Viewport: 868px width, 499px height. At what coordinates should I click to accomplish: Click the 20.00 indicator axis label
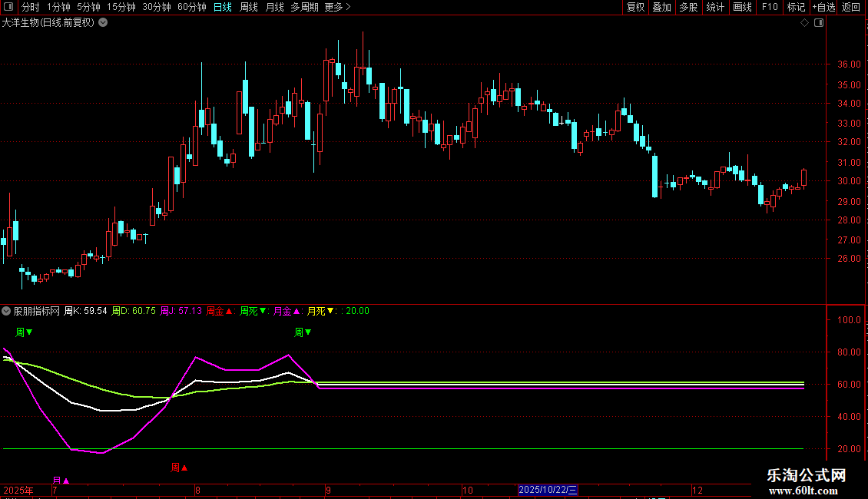click(849, 448)
